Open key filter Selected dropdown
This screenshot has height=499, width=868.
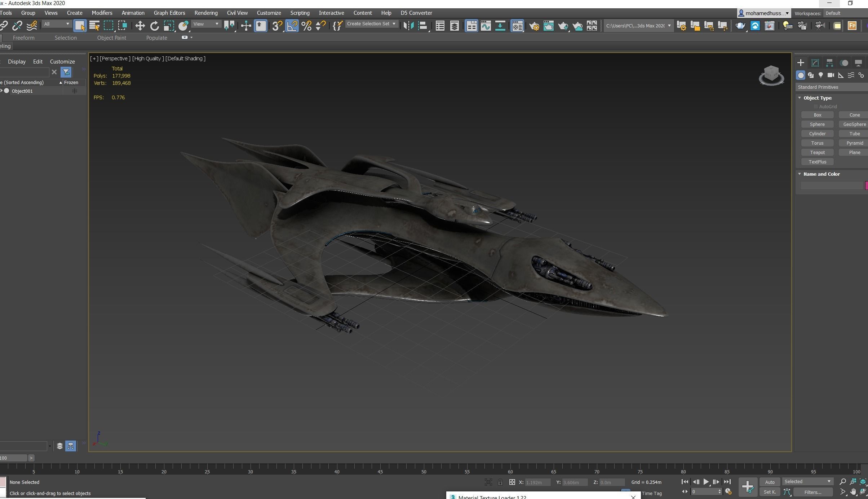coord(807,482)
